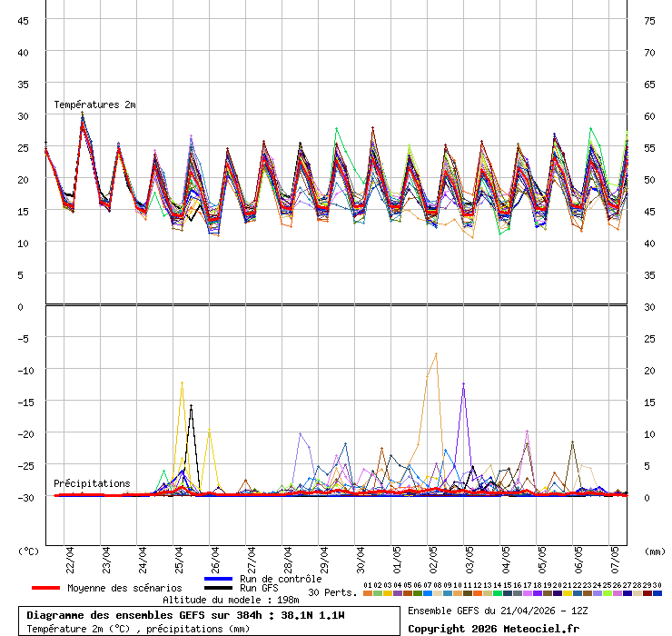Viewport: 672px width, 636px height.
Task: Click the black Run GFS legend line
Action: (218, 588)
